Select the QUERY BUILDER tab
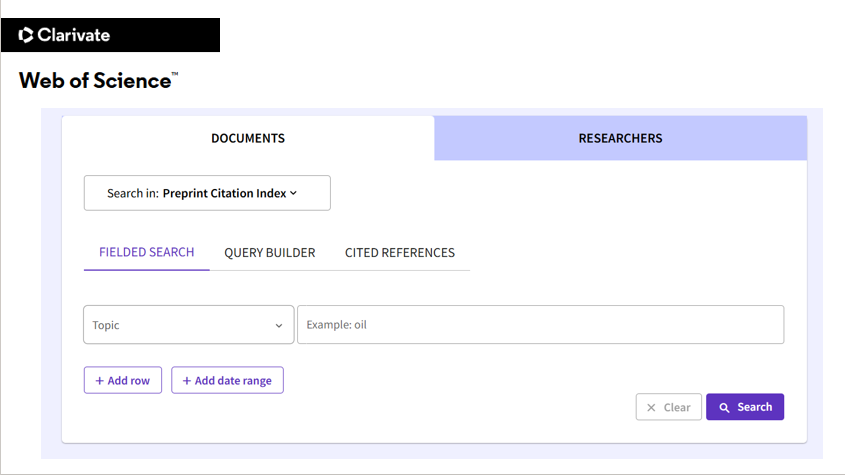Viewport: 845px width, 475px height. point(269,252)
